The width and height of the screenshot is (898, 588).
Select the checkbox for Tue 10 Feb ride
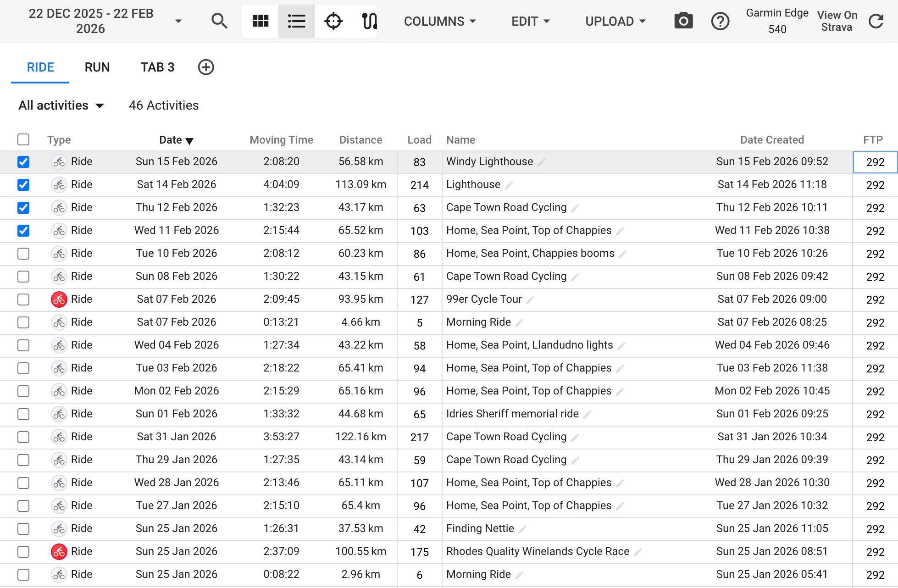23,254
